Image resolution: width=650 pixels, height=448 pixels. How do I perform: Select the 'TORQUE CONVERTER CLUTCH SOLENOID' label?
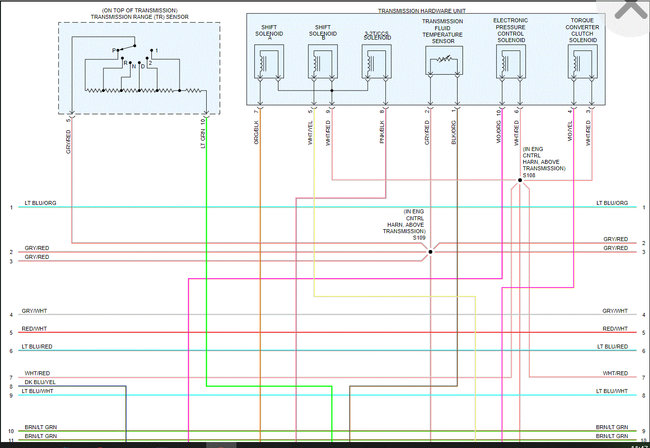pyautogui.click(x=582, y=30)
